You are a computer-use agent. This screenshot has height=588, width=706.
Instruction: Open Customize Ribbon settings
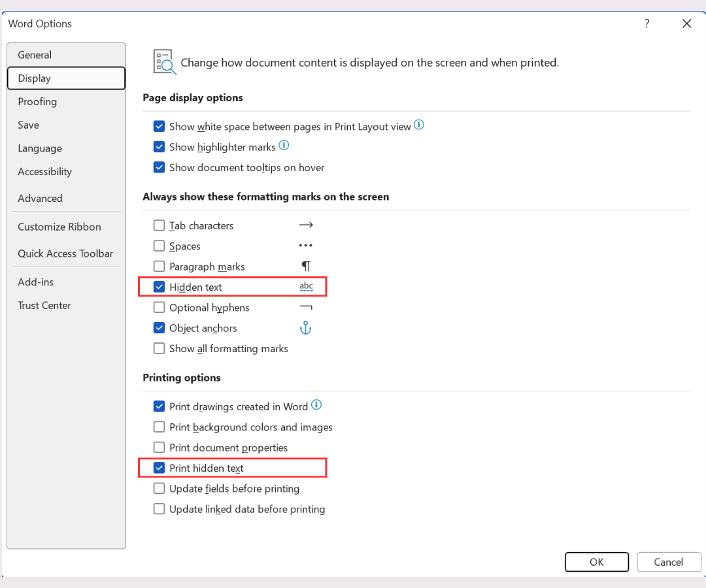(x=66, y=227)
